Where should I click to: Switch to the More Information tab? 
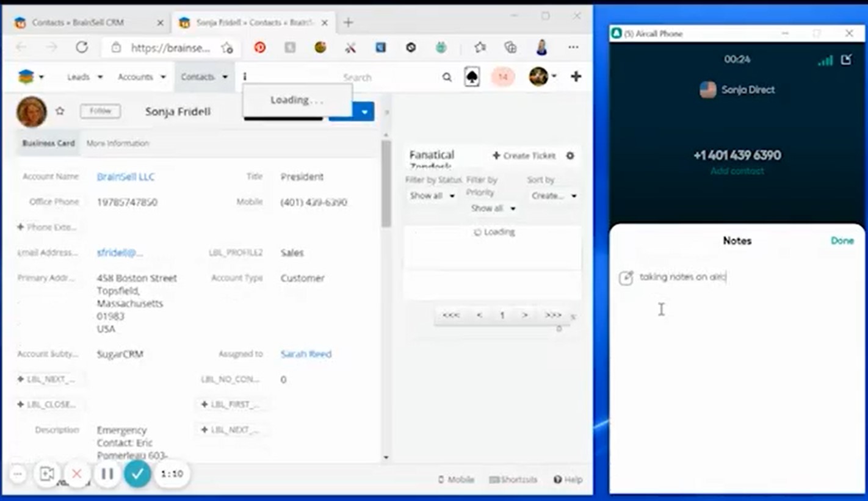118,143
